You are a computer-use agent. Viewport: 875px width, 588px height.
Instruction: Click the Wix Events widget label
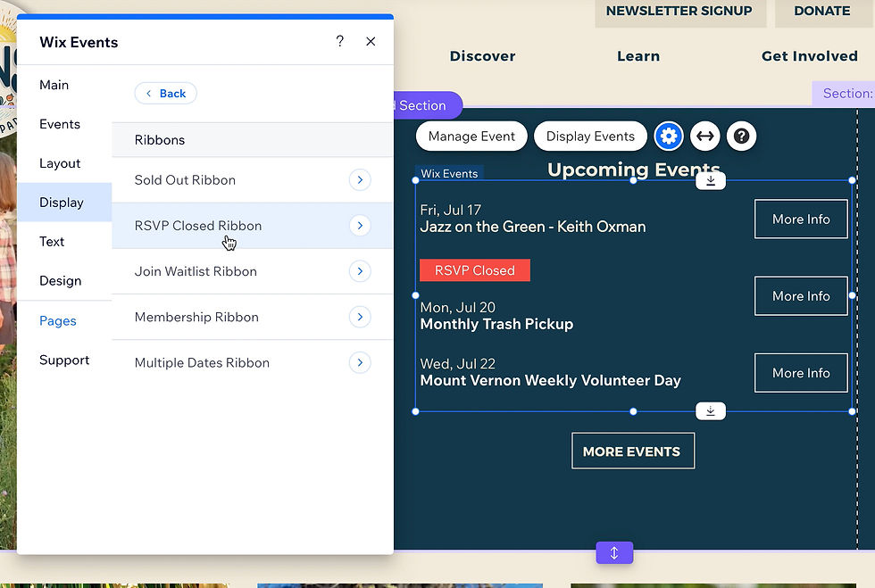click(449, 173)
